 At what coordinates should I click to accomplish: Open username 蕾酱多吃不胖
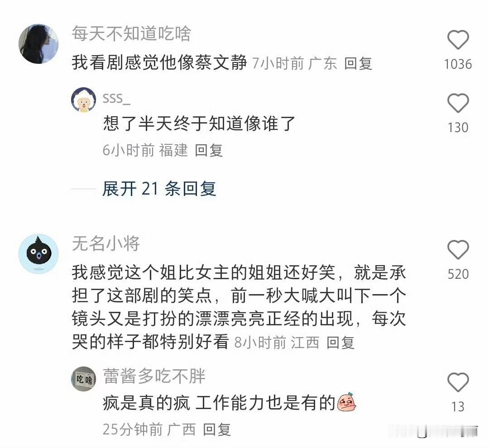pyautogui.click(x=154, y=376)
